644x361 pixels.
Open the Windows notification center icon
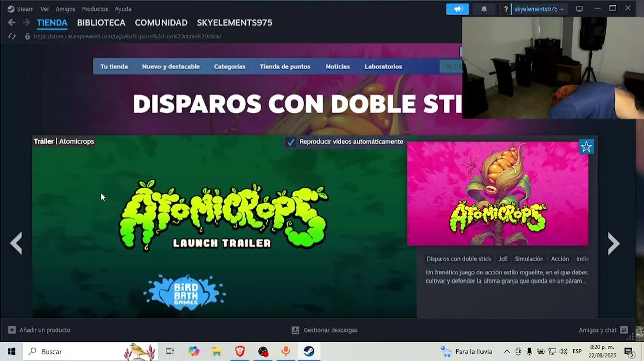click(629, 351)
